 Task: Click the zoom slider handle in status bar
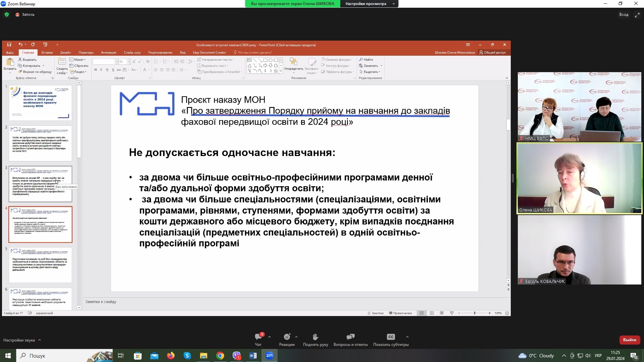[475, 313]
